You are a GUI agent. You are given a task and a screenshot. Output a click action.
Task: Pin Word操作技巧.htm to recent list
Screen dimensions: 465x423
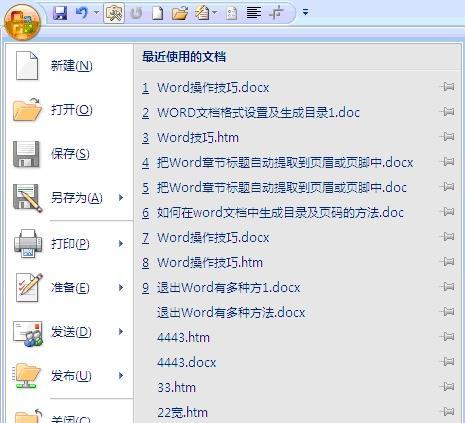pyautogui.click(x=447, y=262)
